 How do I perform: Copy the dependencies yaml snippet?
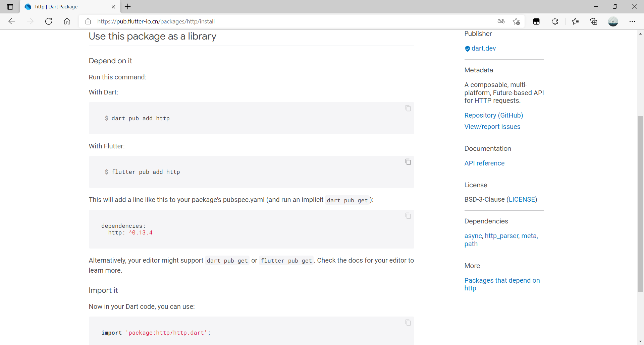[x=408, y=216]
